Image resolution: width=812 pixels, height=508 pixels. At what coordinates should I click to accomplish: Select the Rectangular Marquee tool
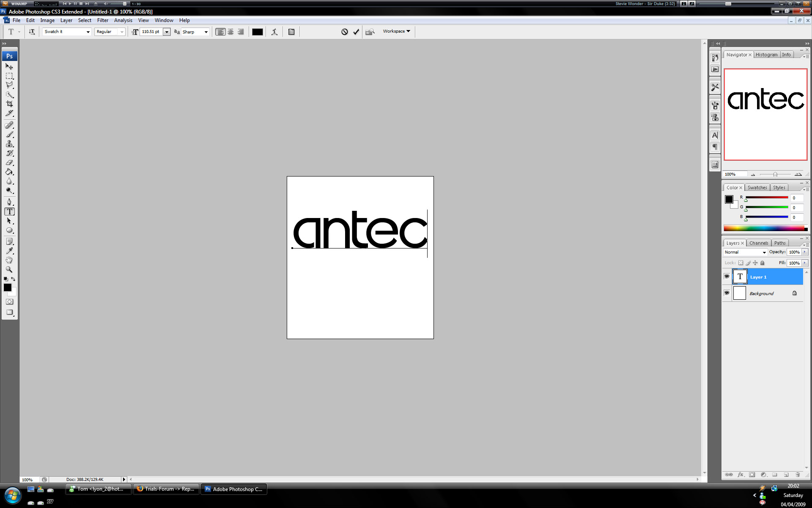[x=9, y=76]
